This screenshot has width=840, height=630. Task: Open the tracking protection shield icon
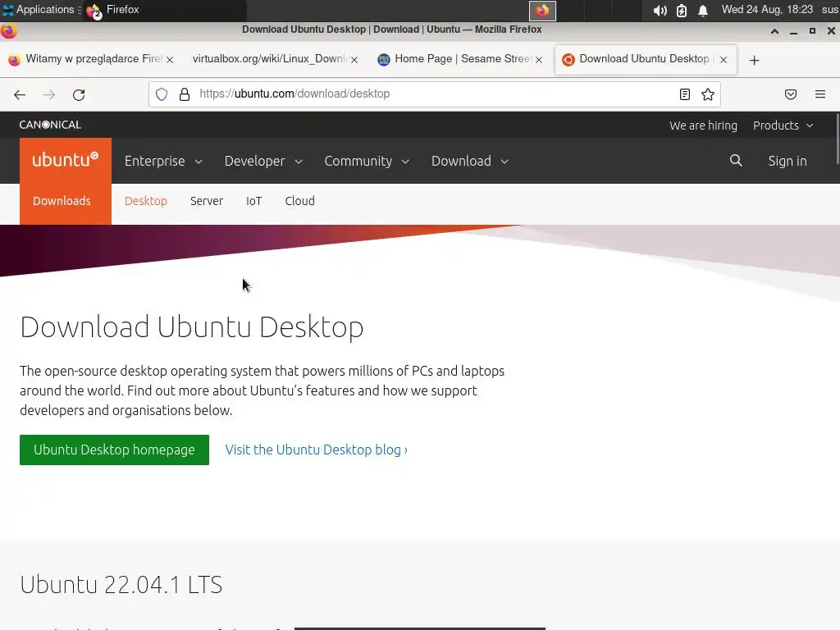[162, 94]
